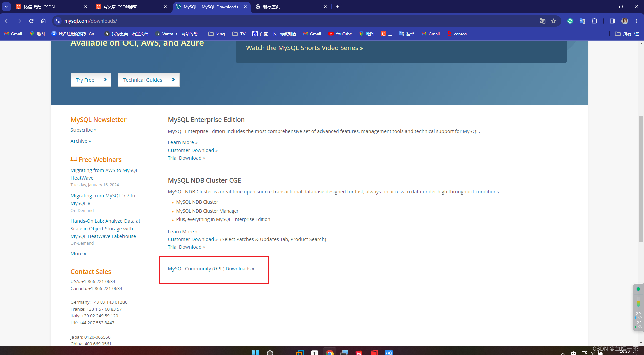
Task: Open 域名注册促销季 bookmark
Action: [x=75, y=34]
